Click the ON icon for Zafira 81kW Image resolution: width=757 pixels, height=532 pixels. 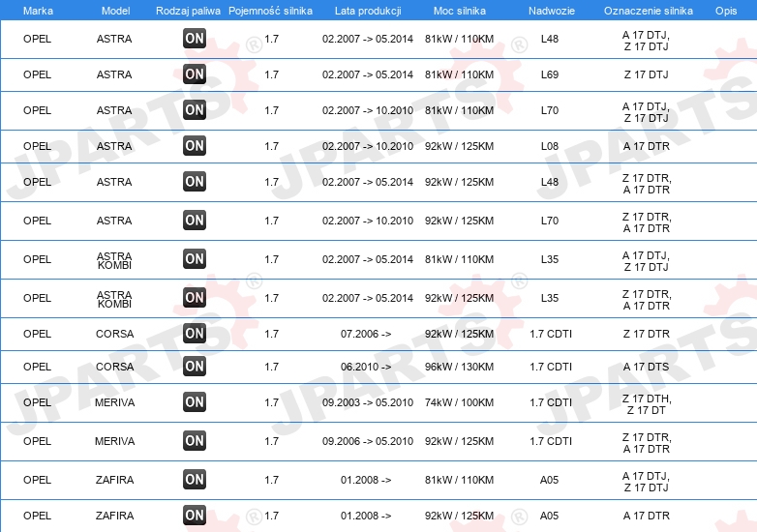point(195,480)
